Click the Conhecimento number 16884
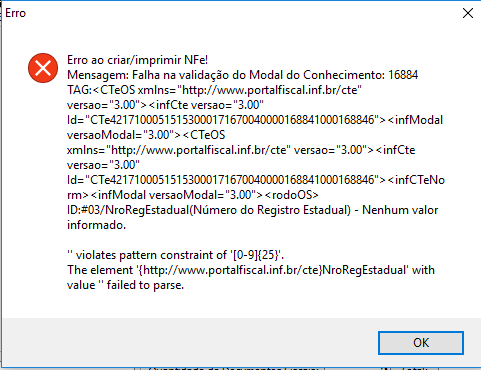This screenshot has height=370, width=481. click(x=403, y=75)
